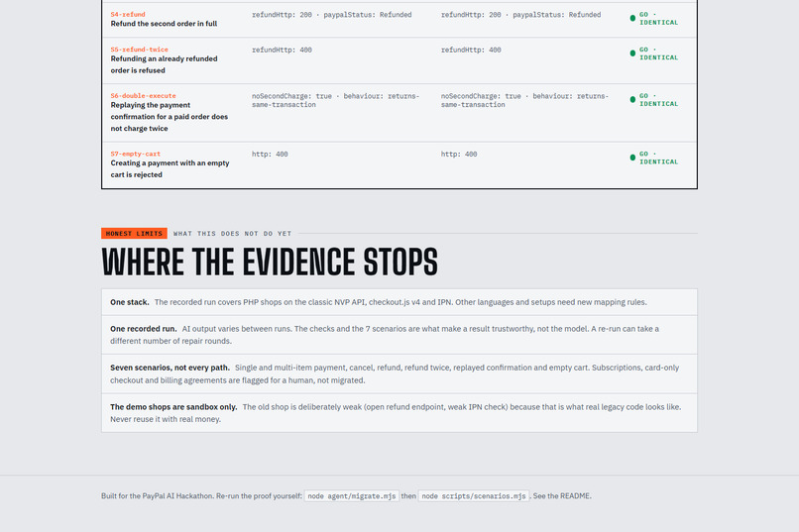The width and height of the screenshot is (799, 532).
Task: Click second 'refundHttp: 400' value in S5 row
Action: 471,50
